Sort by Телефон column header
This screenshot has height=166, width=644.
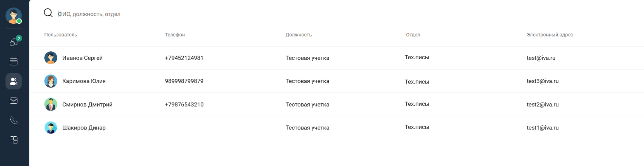[175, 35]
